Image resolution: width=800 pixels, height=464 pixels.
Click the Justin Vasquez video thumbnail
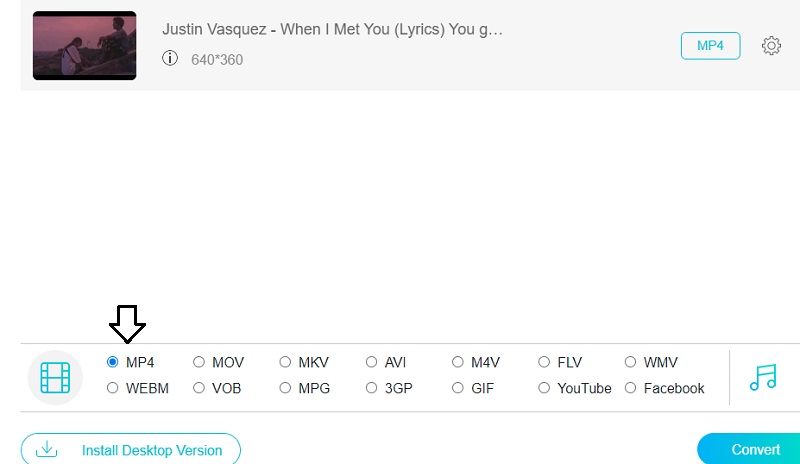point(84,46)
